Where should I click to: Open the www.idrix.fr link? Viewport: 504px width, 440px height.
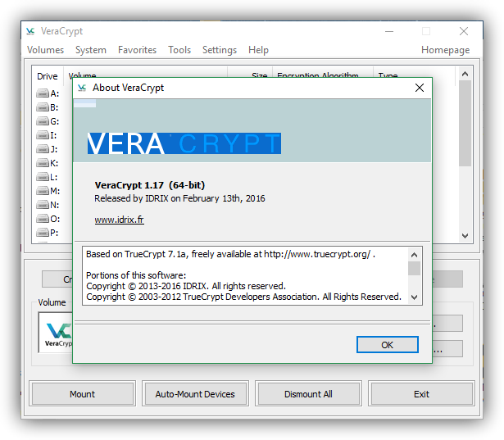click(x=120, y=220)
